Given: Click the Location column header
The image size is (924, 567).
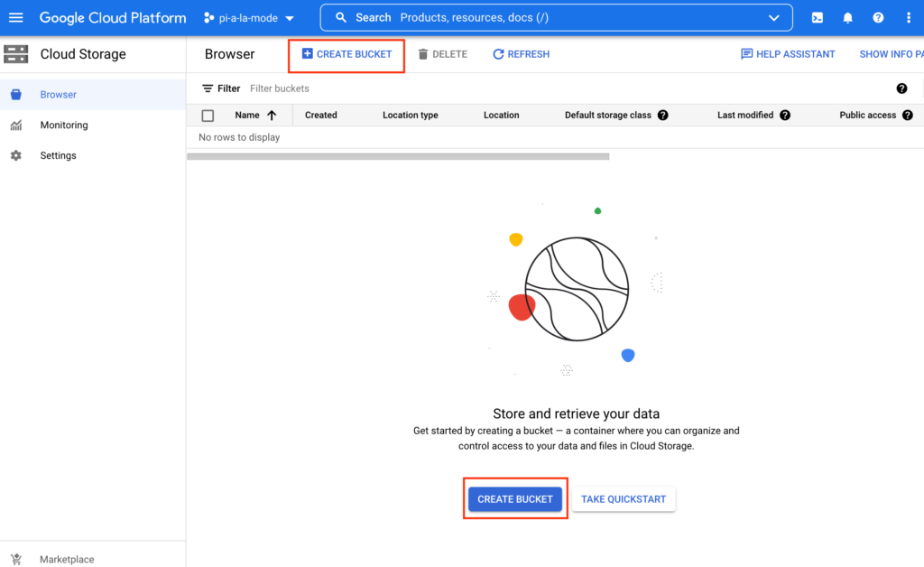Looking at the screenshot, I should 502,115.
